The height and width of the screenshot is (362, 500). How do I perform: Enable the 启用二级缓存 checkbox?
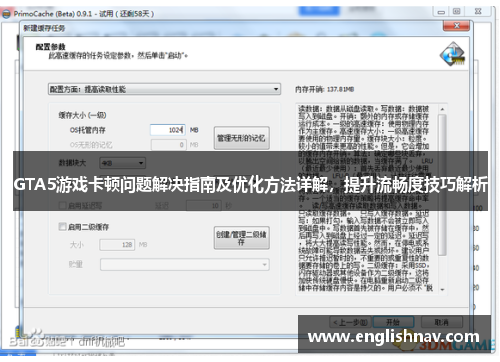coord(62,227)
